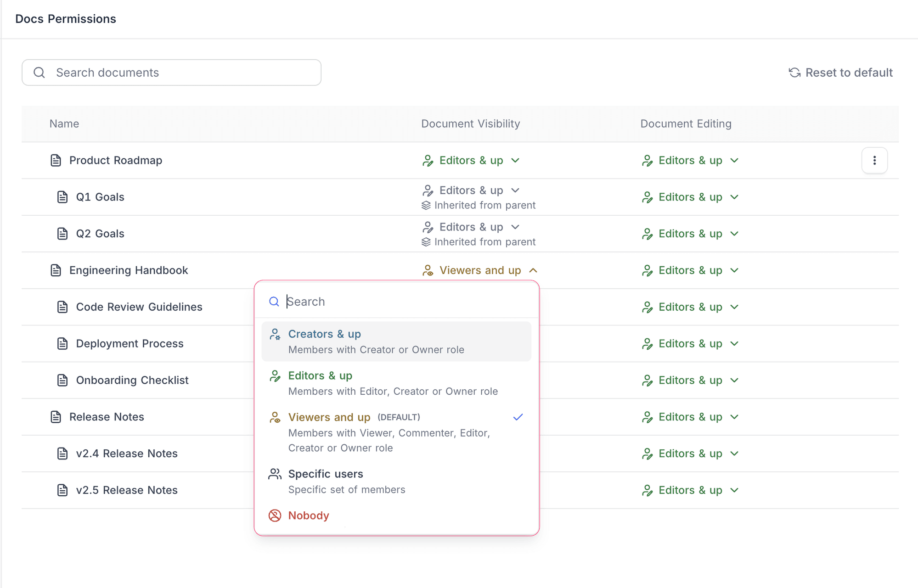Select Creators & up for Engineering Handbook visibility

pos(324,334)
